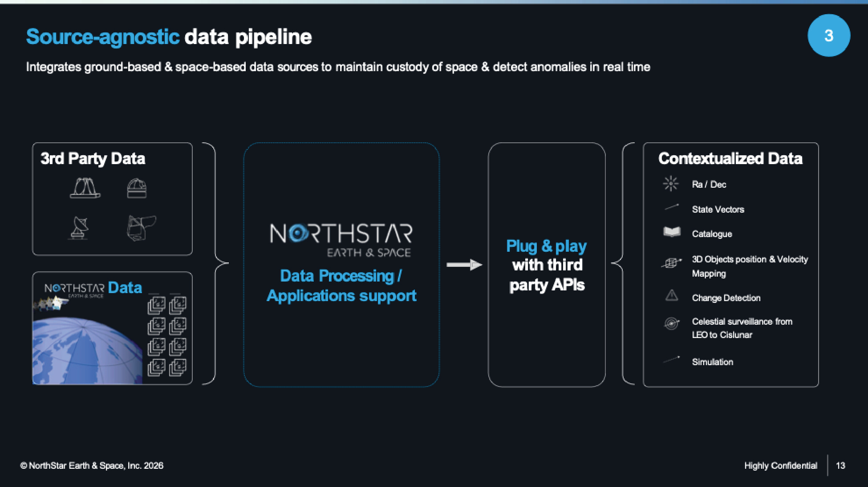Screen dimensions: 868x487
Task: Click the twin-telescope icon under 3rd Party Data
Action: 85,188
